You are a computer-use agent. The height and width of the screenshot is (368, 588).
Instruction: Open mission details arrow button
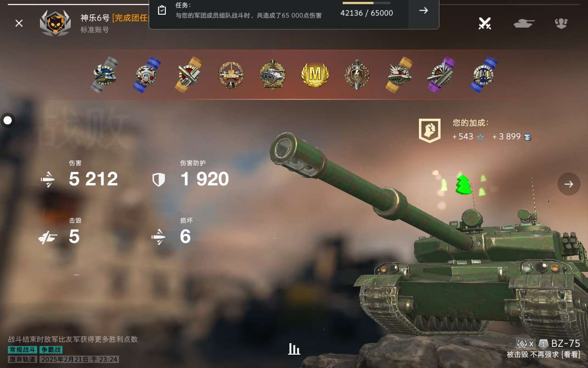(x=424, y=11)
